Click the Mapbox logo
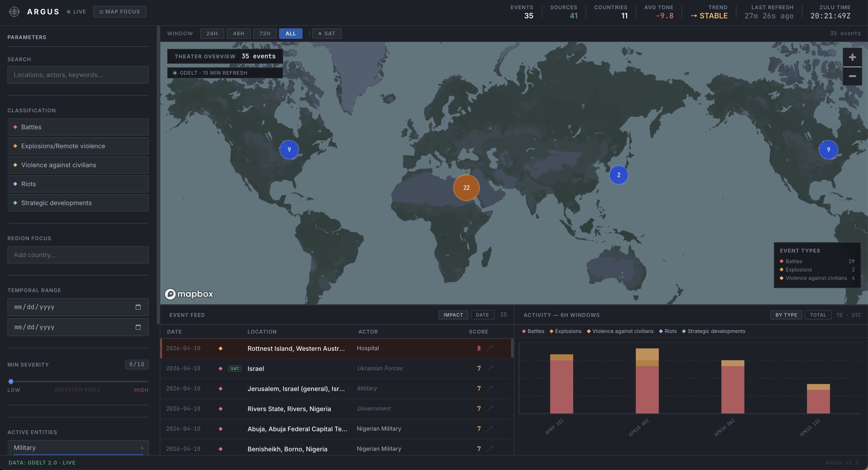Image resolution: width=868 pixels, height=470 pixels. pos(189,294)
